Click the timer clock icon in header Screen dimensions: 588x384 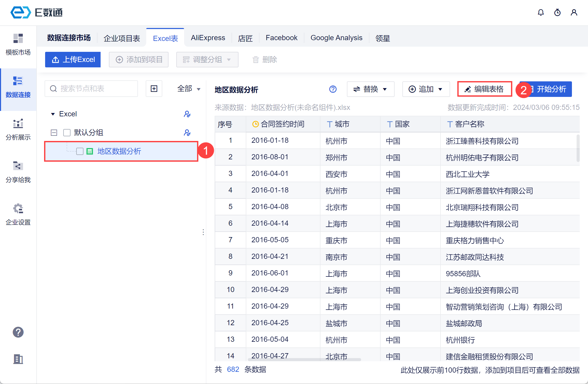click(x=557, y=12)
